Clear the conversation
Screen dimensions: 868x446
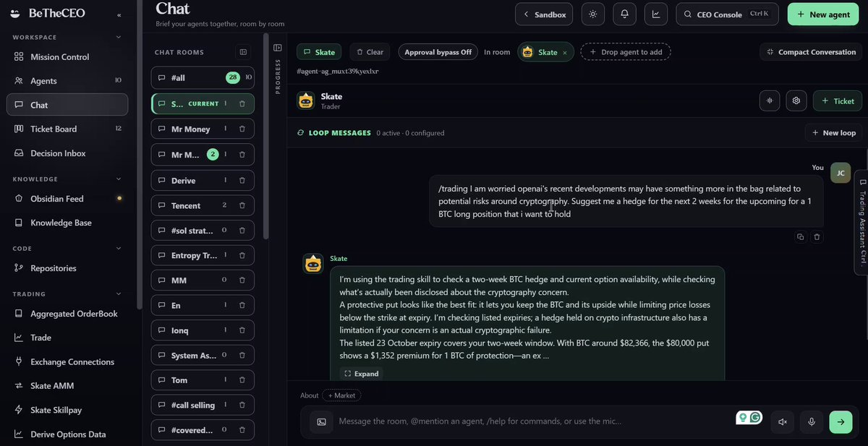pyautogui.click(x=370, y=52)
